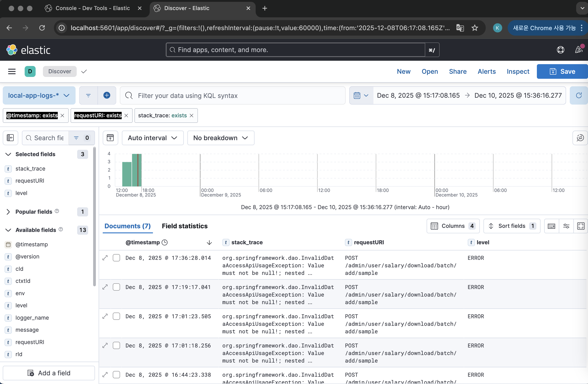The image size is (588, 384).
Task: Click the Save button
Action: pyautogui.click(x=562, y=71)
